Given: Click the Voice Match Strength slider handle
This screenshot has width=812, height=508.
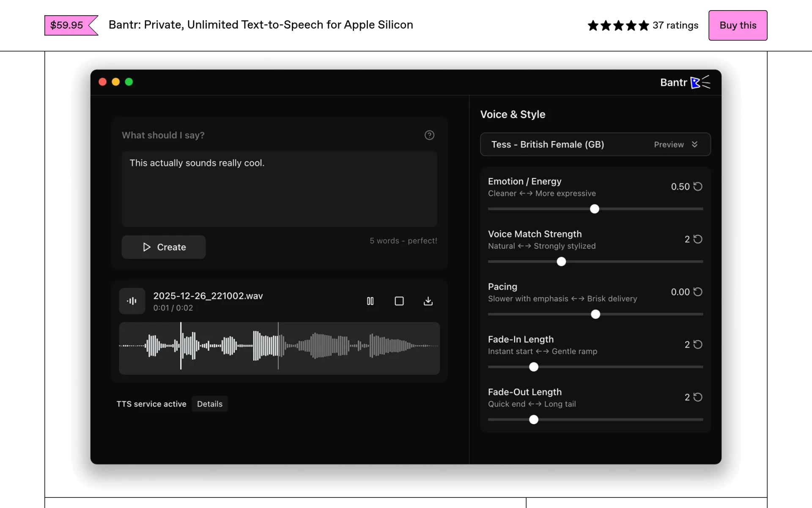Looking at the screenshot, I should tap(561, 262).
